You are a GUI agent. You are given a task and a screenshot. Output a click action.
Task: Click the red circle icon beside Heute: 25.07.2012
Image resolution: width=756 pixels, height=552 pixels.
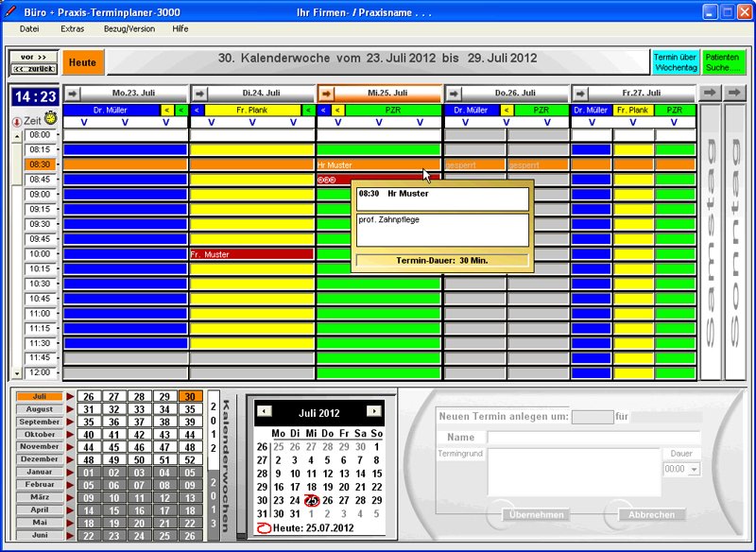[265, 527]
